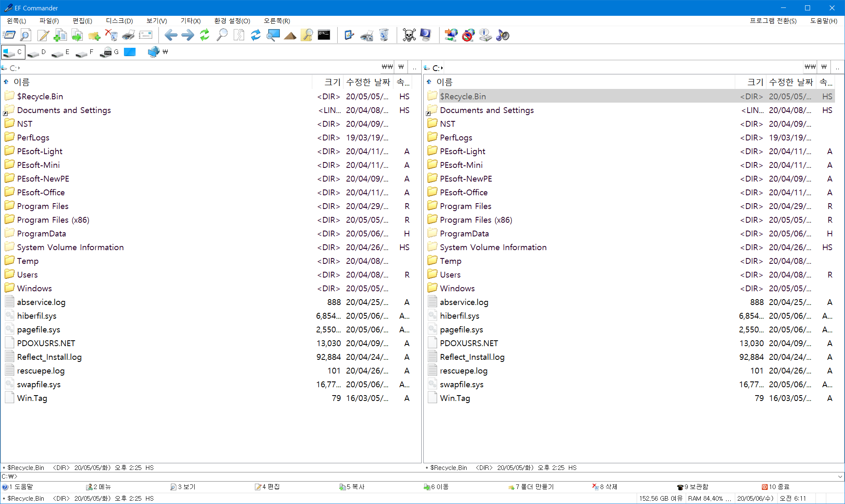845x504 pixels.
Task: Click the run command window icon
Action: pyautogui.click(x=9, y=35)
